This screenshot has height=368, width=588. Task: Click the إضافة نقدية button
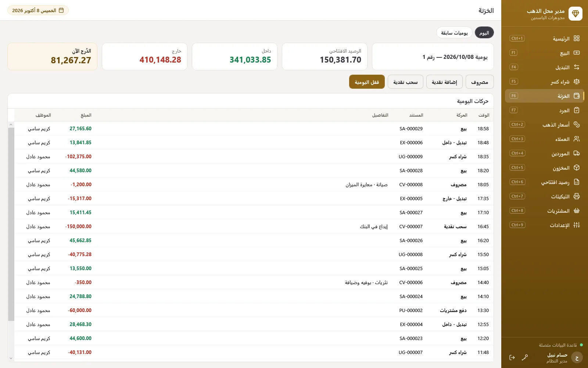click(444, 82)
